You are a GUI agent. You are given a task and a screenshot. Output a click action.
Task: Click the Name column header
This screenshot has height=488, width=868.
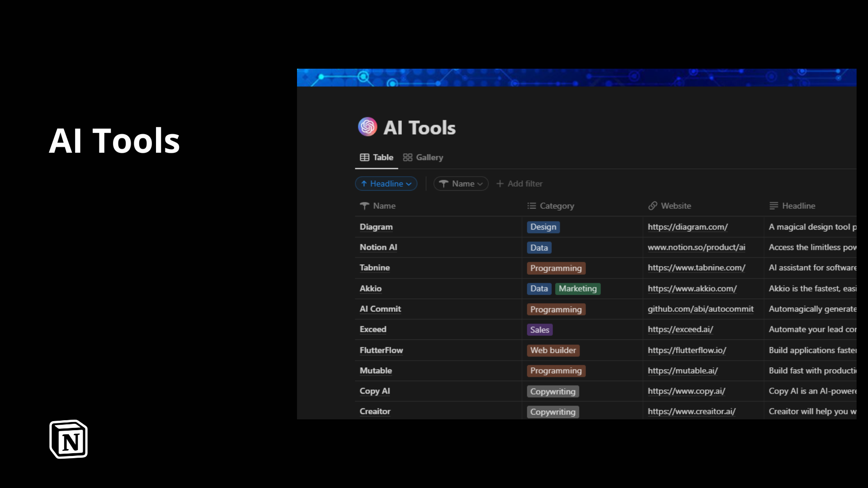pos(377,206)
